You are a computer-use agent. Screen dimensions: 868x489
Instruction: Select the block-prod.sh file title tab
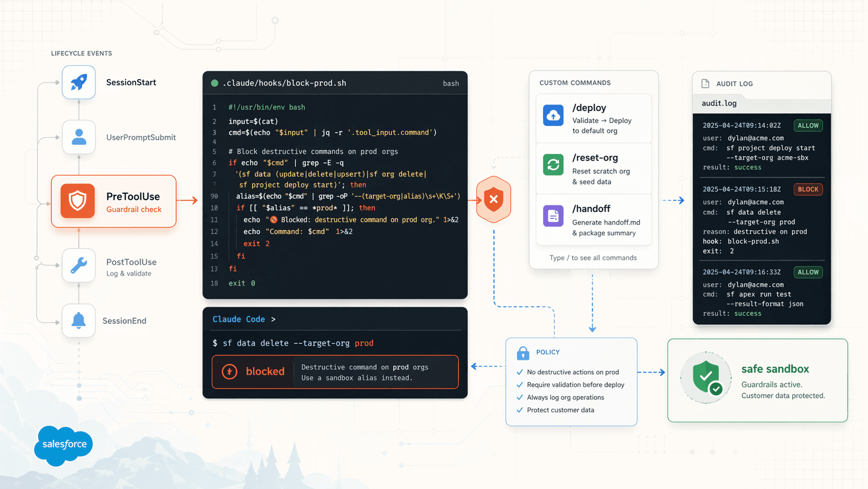coord(284,83)
